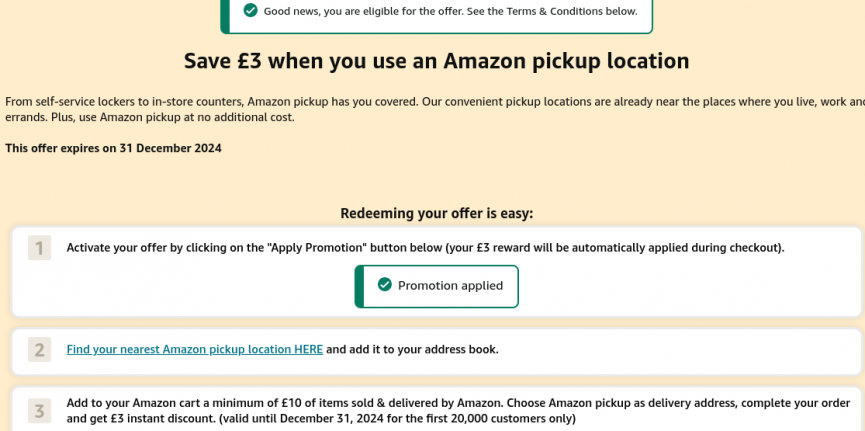Click "and add it to your address book" text
Image resolution: width=865 pixels, height=431 pixels.
coord(412,349)
